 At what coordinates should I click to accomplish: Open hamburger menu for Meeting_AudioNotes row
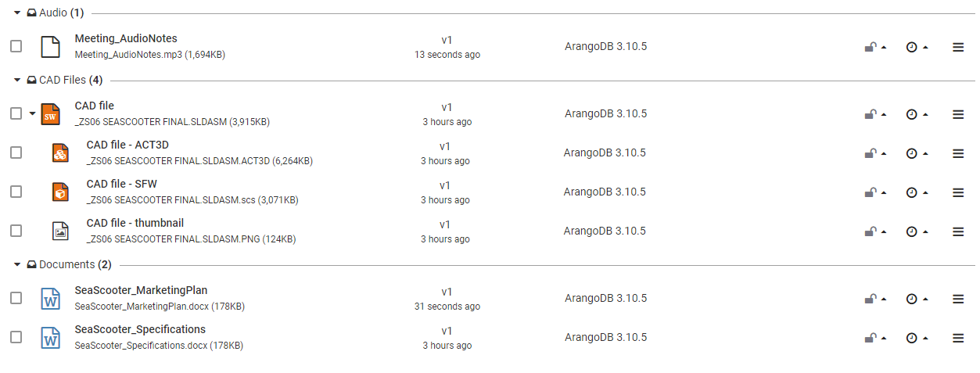coord(958,47)
